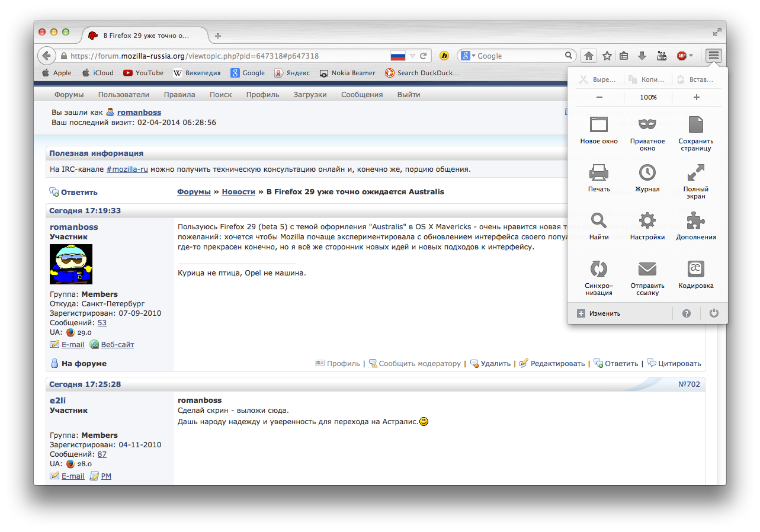Open Загрузки in forum navigation
This screenshot has height=532, width=760.
(x=310, y=95)
